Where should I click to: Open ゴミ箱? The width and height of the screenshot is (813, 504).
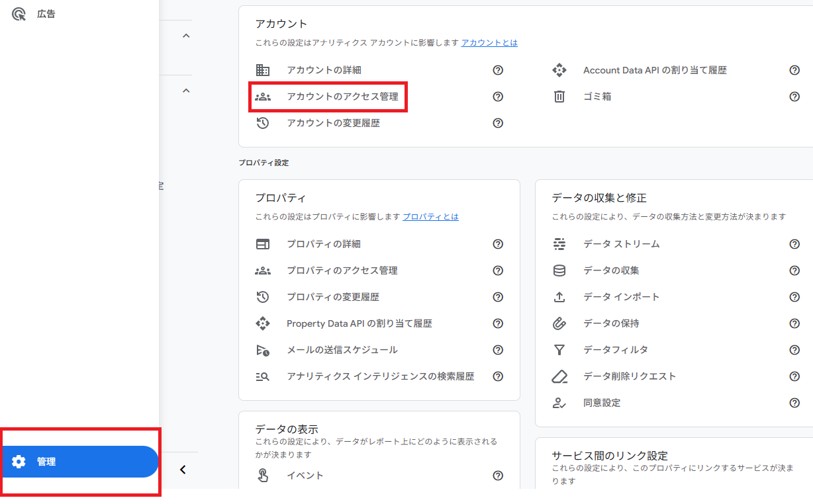pos(597,97)
